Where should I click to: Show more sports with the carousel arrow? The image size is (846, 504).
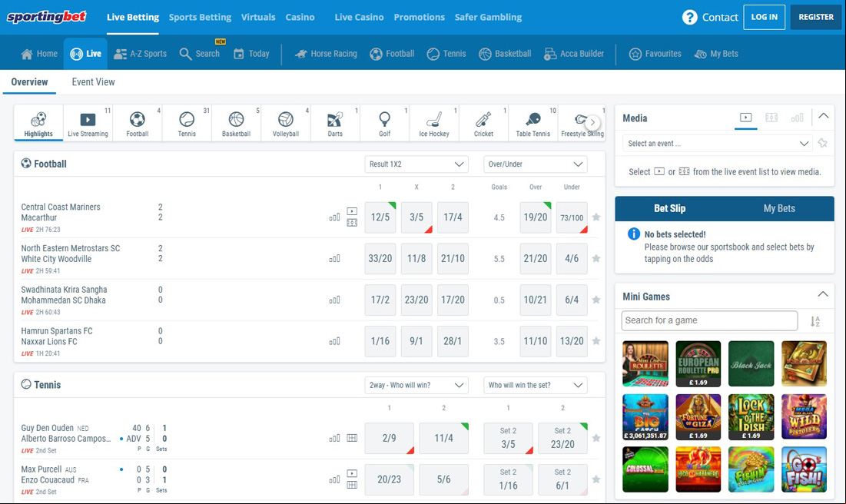pyautogui.click(x=592, y=122)
